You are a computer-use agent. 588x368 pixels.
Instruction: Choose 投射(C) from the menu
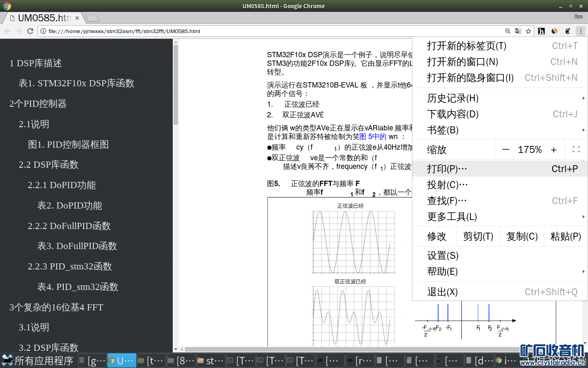point(500,185)
